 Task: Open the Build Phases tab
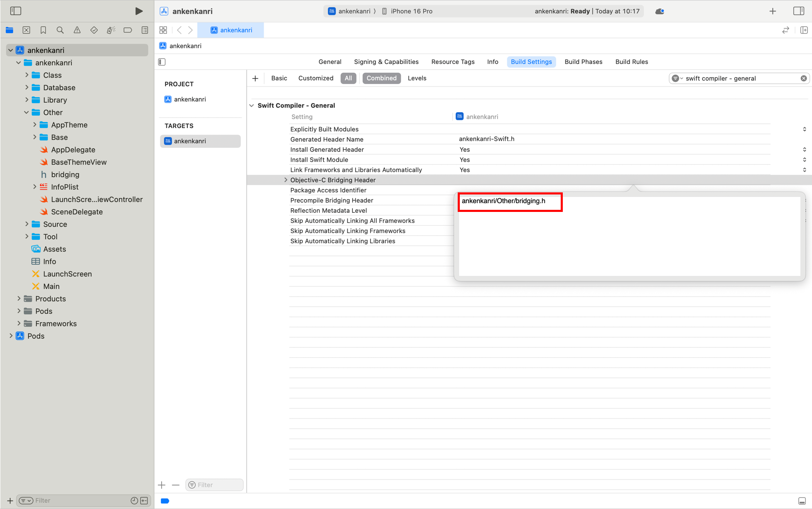[583, 62]
